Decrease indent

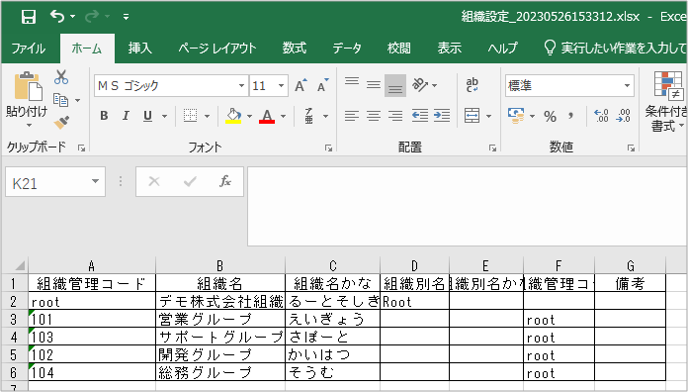pyautogui.click(x=420, y=116)
